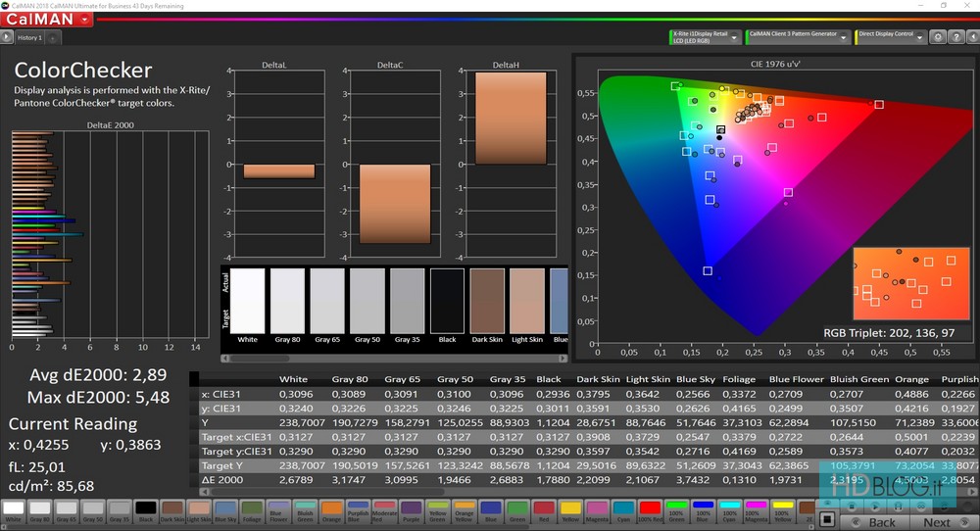Select the Gray 65 swatch in bottom strip
The image size is (980, 531).
click(x=66, y=511)
